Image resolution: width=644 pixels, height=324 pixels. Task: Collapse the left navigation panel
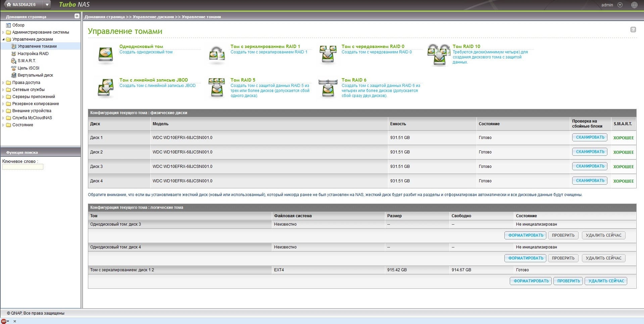(x=77, y=16)
